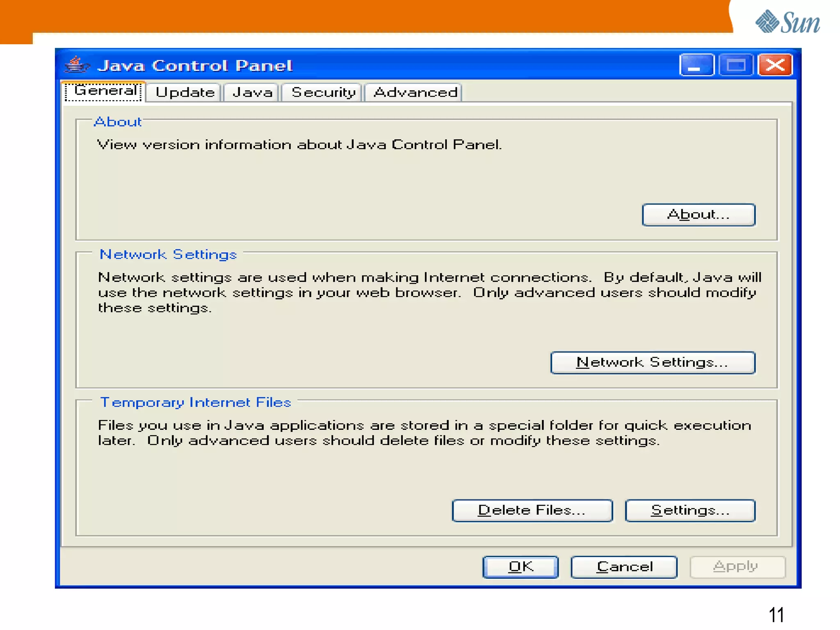Click the slide page number 11

pyautogui.click(x=776, y=614)
